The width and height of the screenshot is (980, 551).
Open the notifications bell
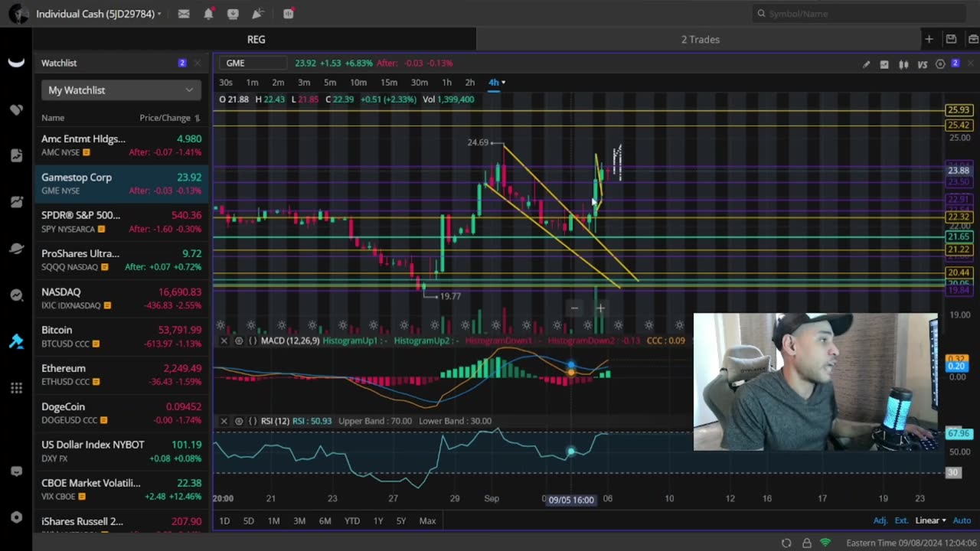pyautogui.click(x=208, y=14)
